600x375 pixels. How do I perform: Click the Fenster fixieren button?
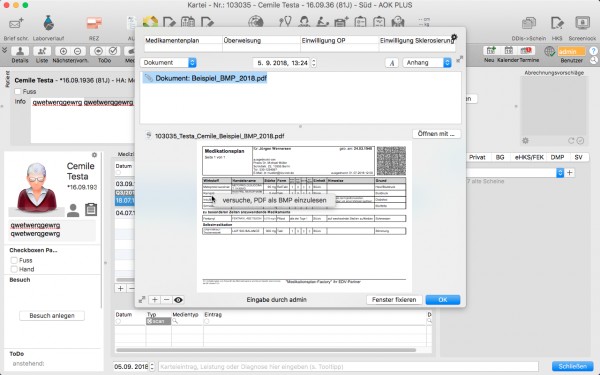(x=394, y=300)
